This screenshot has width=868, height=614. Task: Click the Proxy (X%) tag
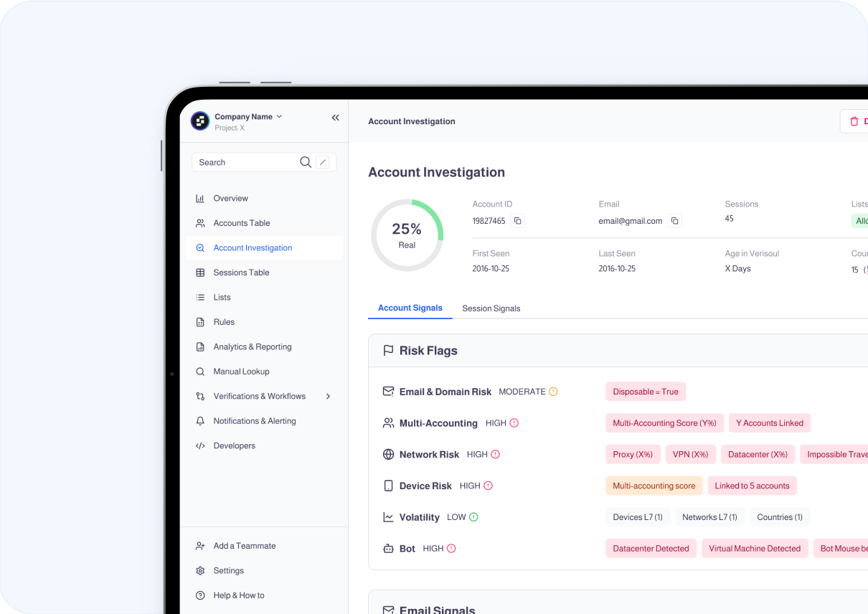click(633, 454)
